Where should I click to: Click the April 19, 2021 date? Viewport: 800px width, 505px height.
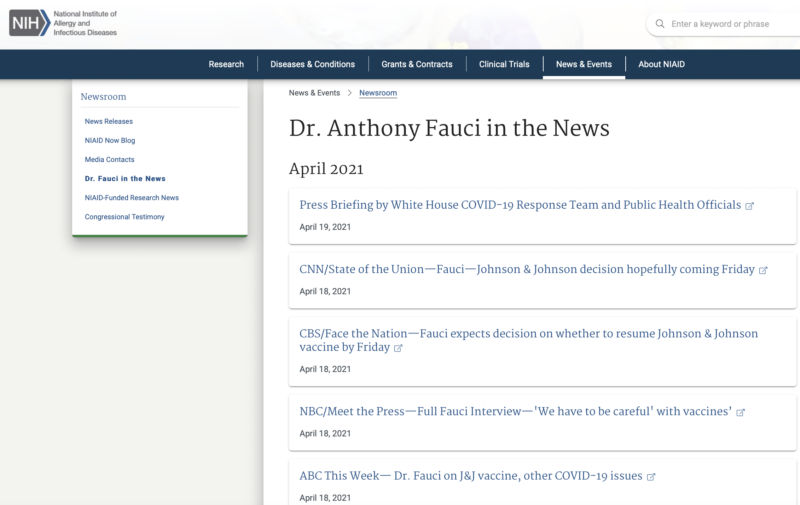click(325, 227)
